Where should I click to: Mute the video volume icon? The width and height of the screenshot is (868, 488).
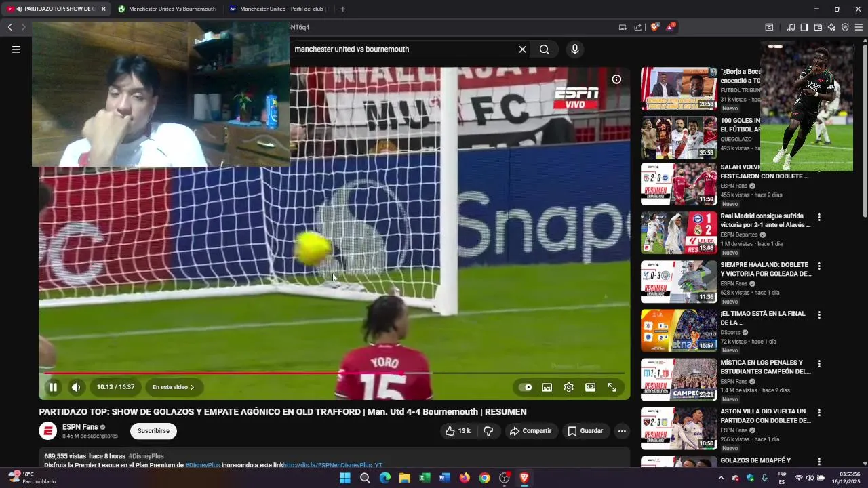click(76, 387)
